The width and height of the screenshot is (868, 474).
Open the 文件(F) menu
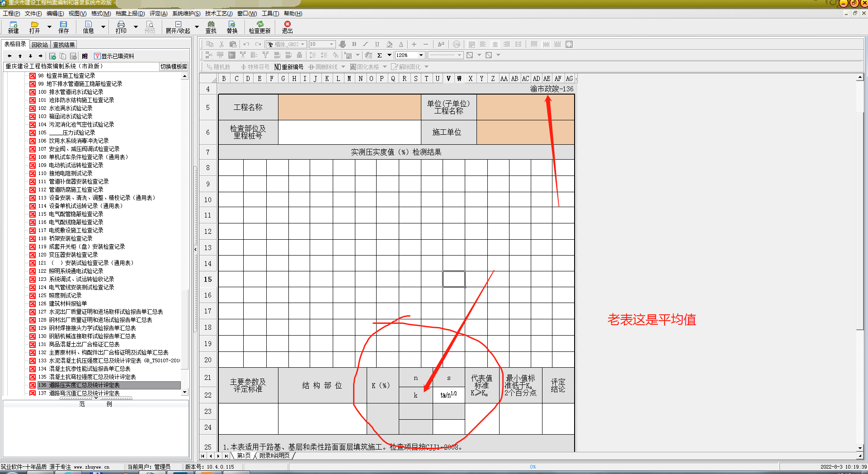[x=33, y=14]
